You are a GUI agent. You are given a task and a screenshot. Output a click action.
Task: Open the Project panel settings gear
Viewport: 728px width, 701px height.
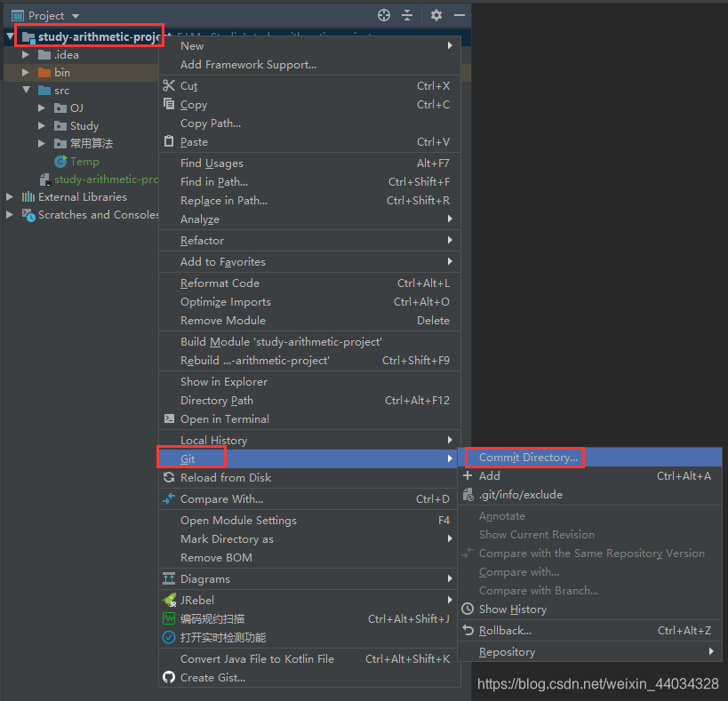(x=436, y=15)
